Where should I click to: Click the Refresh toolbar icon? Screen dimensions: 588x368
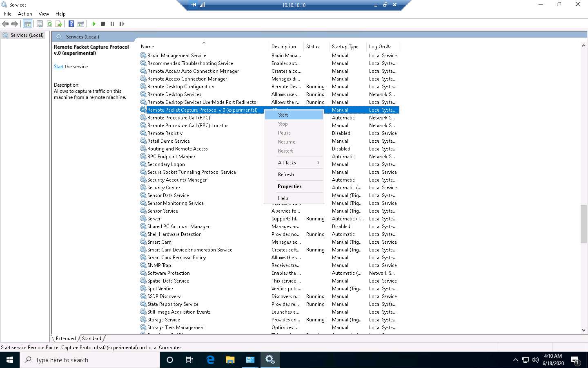pos(49,24)
